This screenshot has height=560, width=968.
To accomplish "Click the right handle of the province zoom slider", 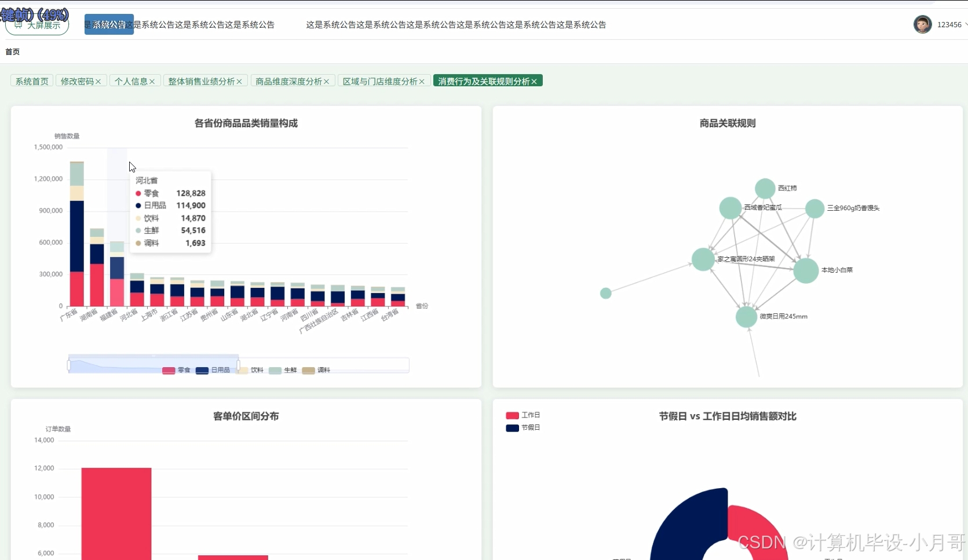I will click(238, 365).
